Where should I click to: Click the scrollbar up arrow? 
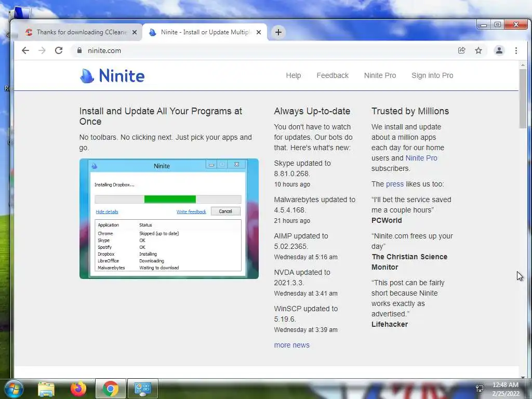[x=523, y=64]
